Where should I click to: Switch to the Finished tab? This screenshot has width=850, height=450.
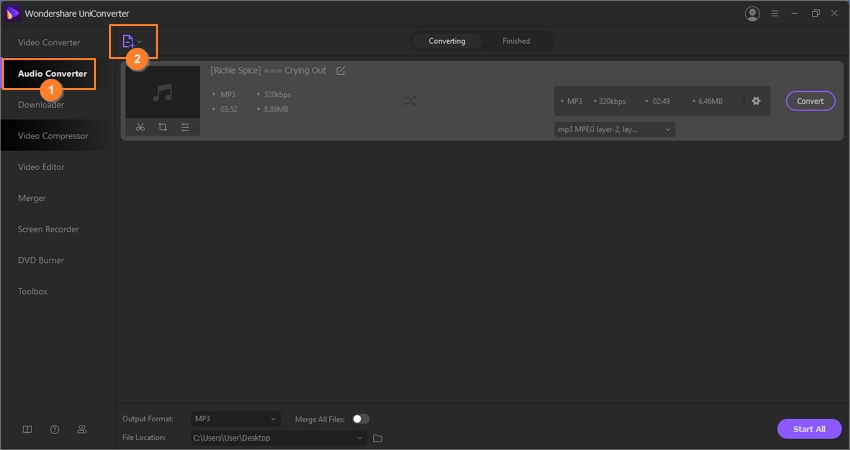click(516, 41)
